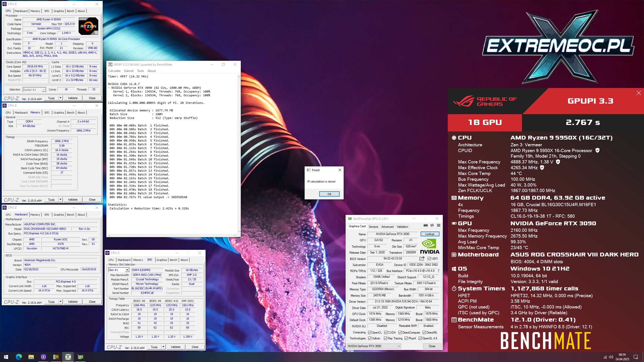The height and width of the screenshot is (362, 644).
Task: Click the GPUPI window title bar icon
Action: coord(110,64)
